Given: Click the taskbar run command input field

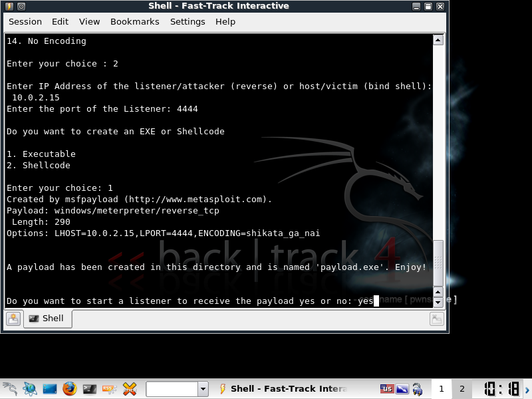Looking at the screenshot, I should click(172, 389).
